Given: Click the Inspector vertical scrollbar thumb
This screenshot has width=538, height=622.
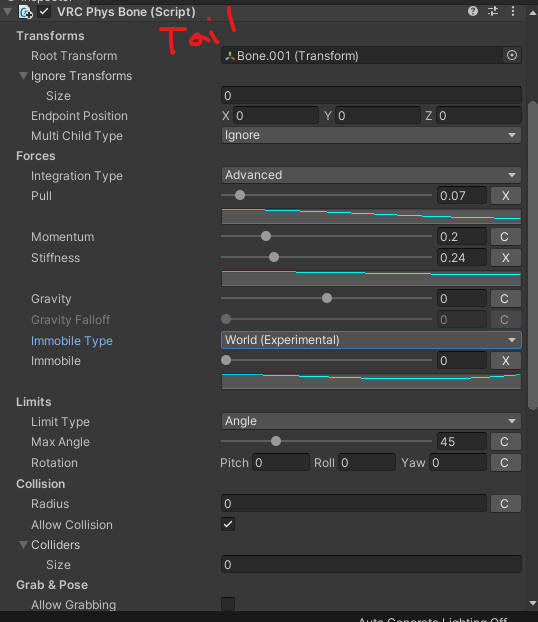Looking at the screenshot, I should 533,256.
